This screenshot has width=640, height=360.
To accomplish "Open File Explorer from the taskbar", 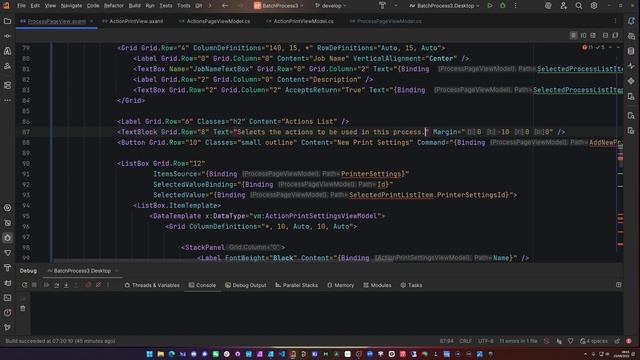I will pos(161,354).
